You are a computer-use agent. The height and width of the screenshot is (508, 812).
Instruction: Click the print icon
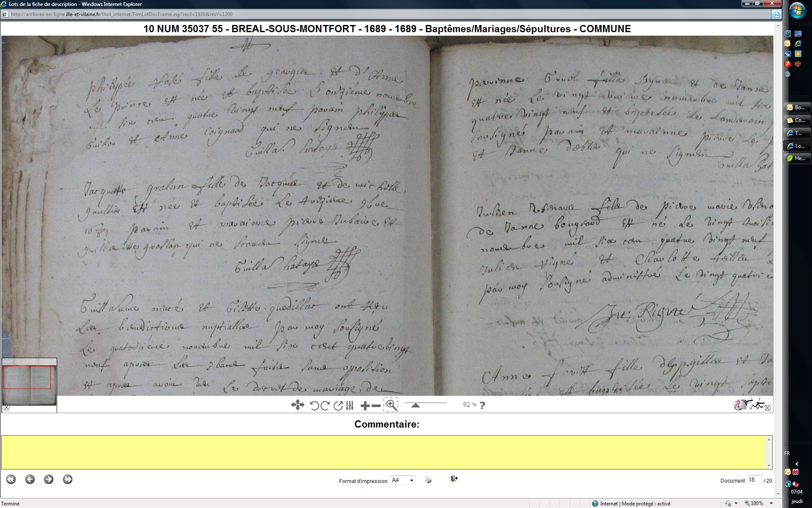click(x=428, y=480)
